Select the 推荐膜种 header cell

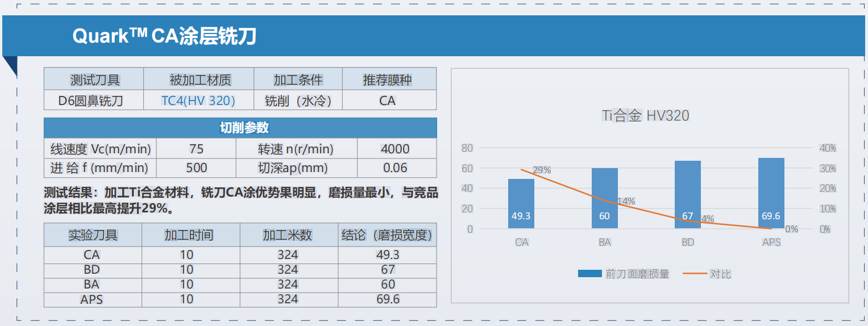coord(389,80)
